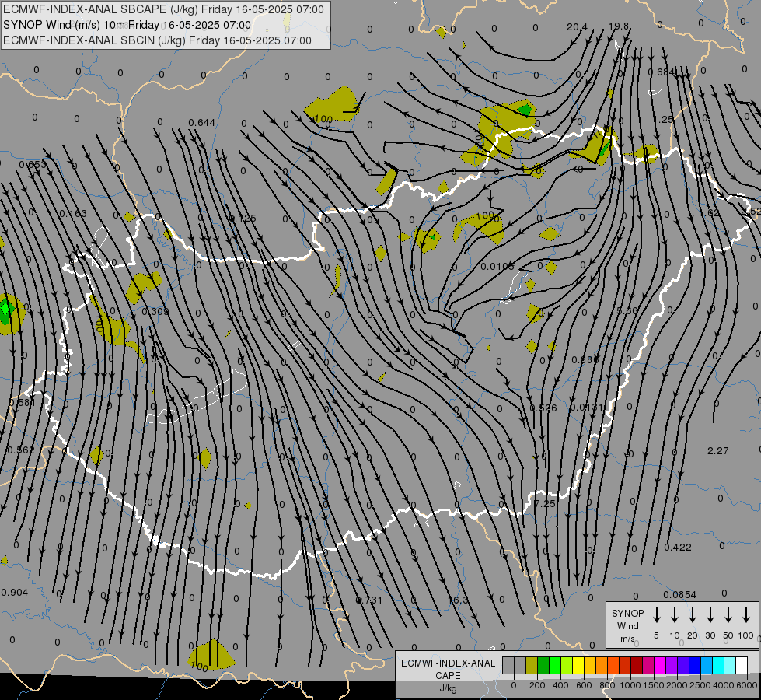Click the SBCIN title line

click(x=157, y=40)
